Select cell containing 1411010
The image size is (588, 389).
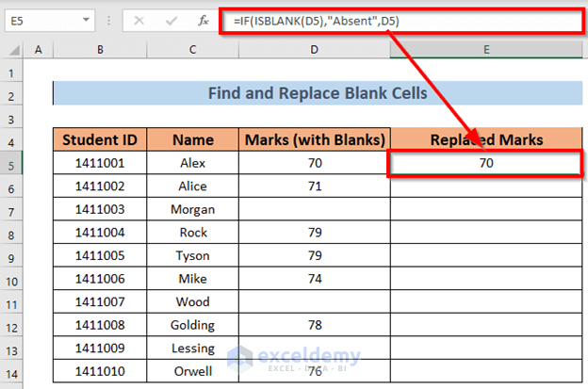[x=100, y=371]
